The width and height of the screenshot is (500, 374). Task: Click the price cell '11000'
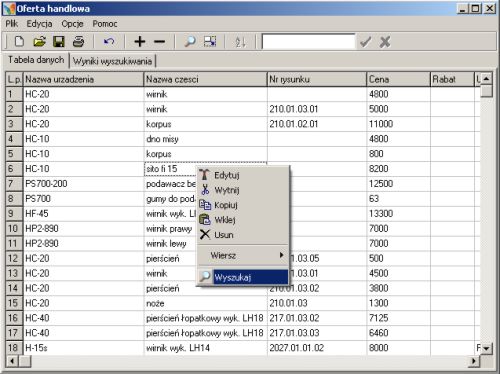click(x=398, y=124)
